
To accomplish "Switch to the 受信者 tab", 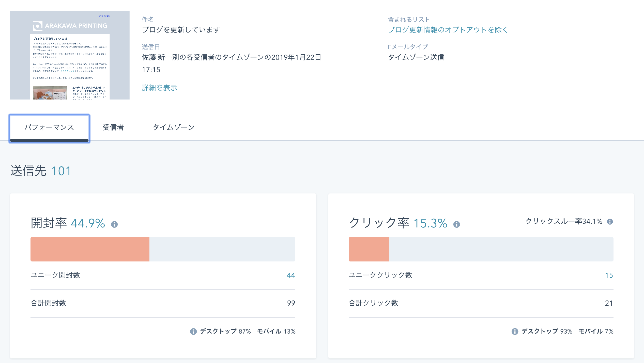I will (113, 127).
